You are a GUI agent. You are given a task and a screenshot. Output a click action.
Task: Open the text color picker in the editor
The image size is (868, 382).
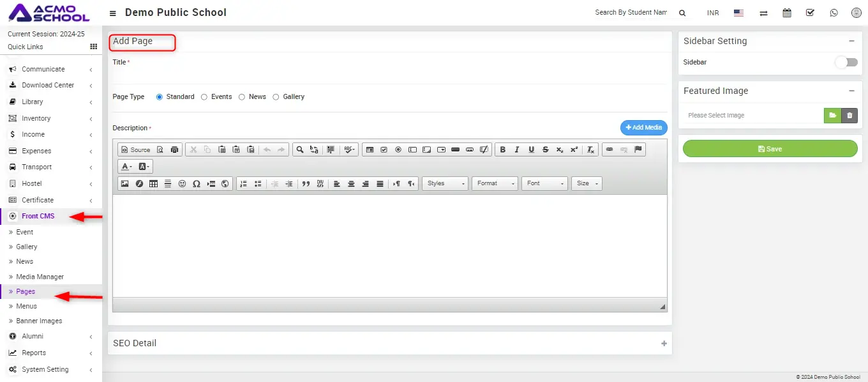(x=126, y=167)
